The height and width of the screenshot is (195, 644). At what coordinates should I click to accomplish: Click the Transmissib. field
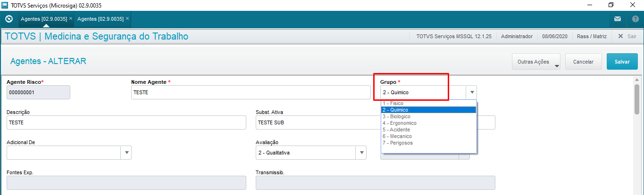pyautogui.click(x=376, y=183)
